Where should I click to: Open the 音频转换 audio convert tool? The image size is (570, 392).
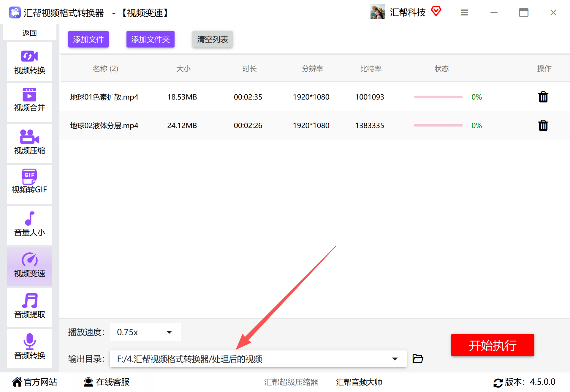[x=29, y=348]
